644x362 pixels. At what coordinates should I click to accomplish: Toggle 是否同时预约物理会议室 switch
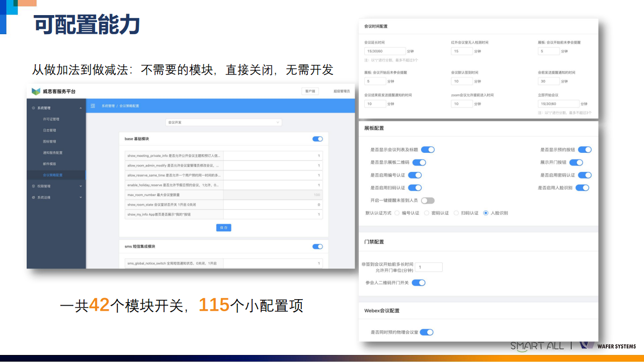click(x=427, y=332)
